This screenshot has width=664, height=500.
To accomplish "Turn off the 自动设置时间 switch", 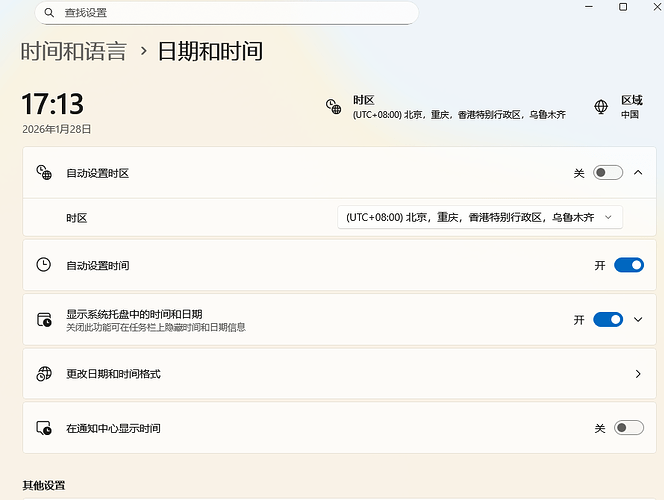I will point(629,265).
